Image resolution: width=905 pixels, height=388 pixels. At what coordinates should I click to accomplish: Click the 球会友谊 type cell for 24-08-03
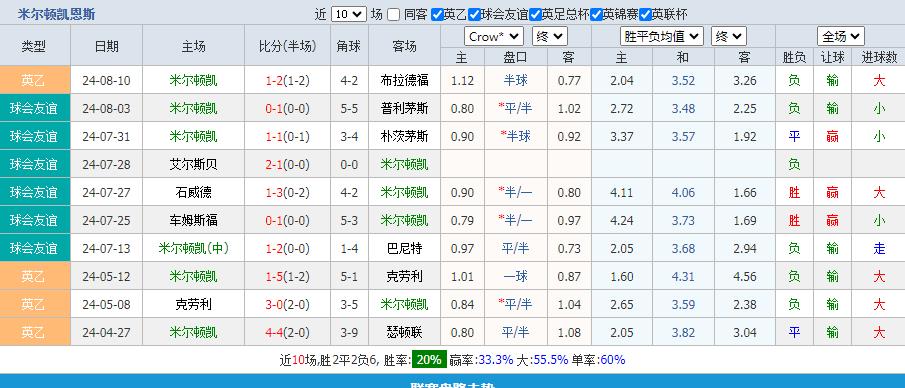35,109
